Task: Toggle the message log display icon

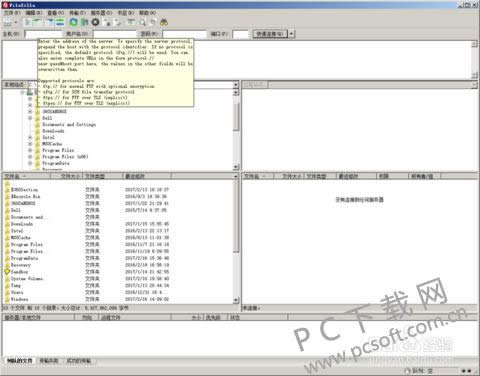Action: 28,22
